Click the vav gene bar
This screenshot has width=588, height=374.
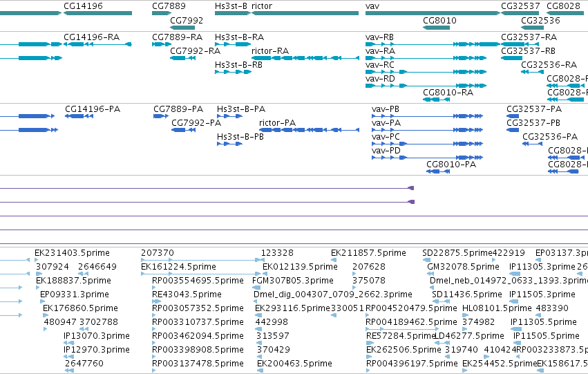433,13
